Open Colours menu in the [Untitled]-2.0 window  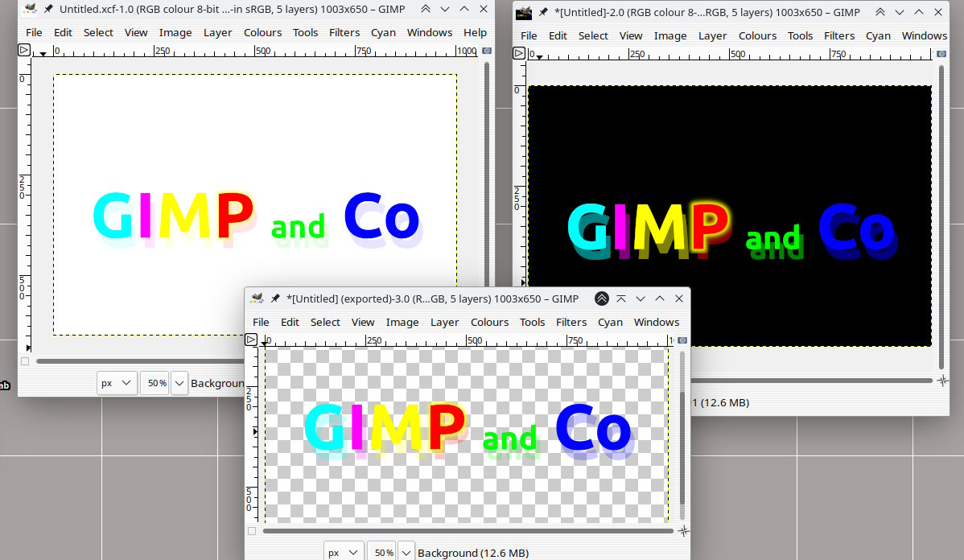click(x=757, y=35)
